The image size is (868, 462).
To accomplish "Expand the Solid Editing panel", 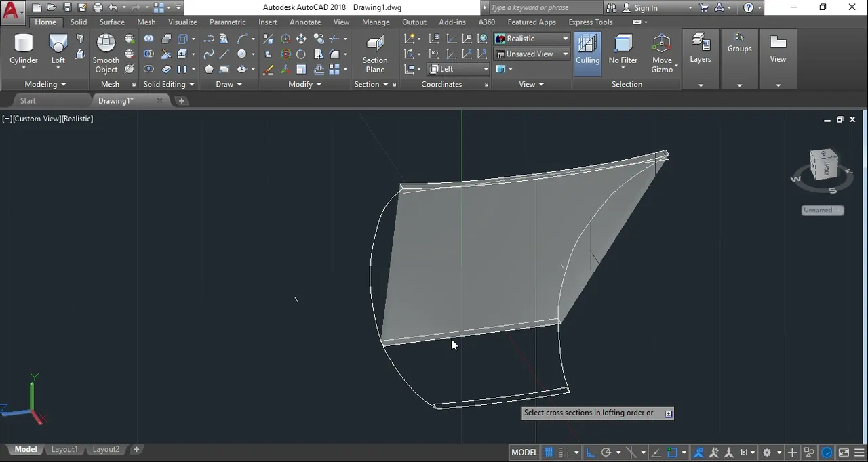I will tap(169, 84).
